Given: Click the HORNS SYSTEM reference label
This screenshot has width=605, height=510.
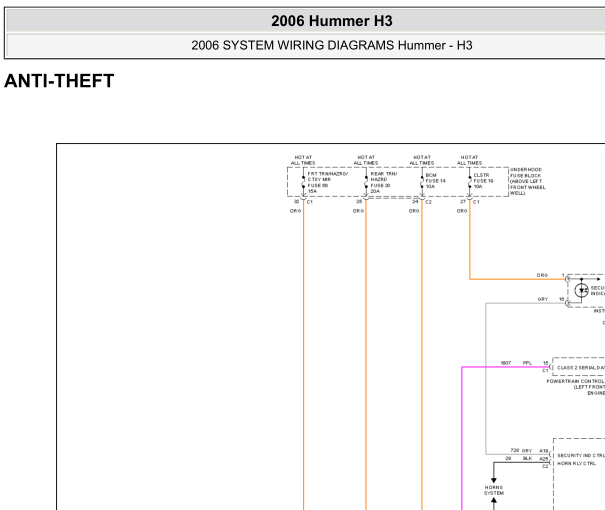Looking at the screenshot, I should point(494,490).
